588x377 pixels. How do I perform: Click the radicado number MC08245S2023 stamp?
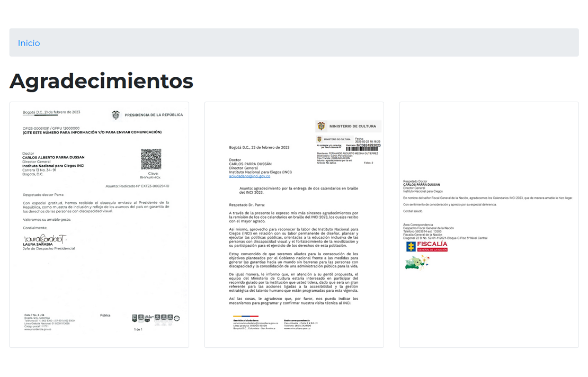coord(370,145)
